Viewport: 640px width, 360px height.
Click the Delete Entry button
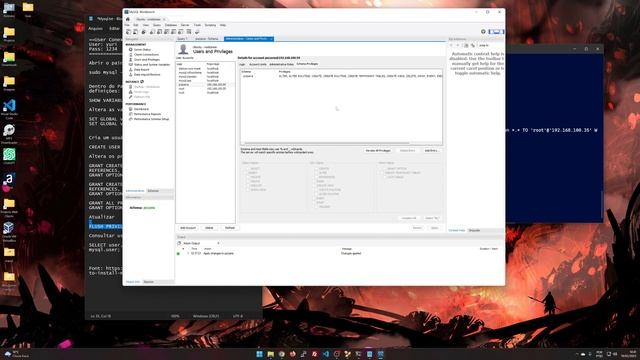click(407, 151)
